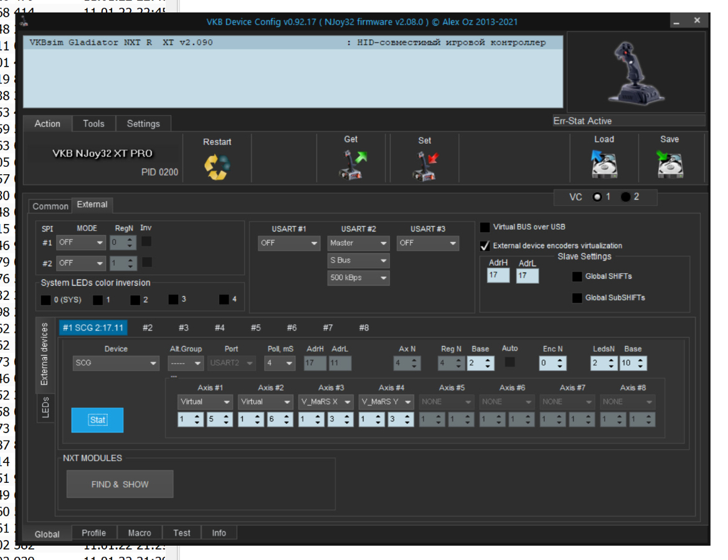Enable Global SHIFTs checkbox

(577, 276)
